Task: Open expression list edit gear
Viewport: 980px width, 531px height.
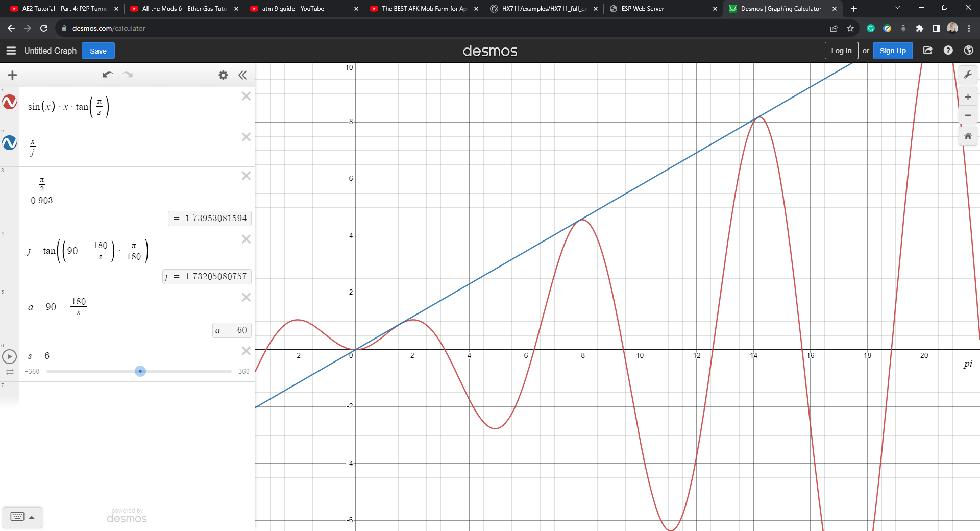Action: click(x=223, y=75)
